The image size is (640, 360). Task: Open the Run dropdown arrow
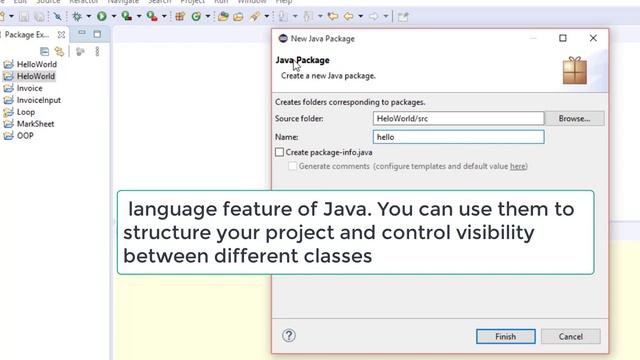[x=113, y=16]
